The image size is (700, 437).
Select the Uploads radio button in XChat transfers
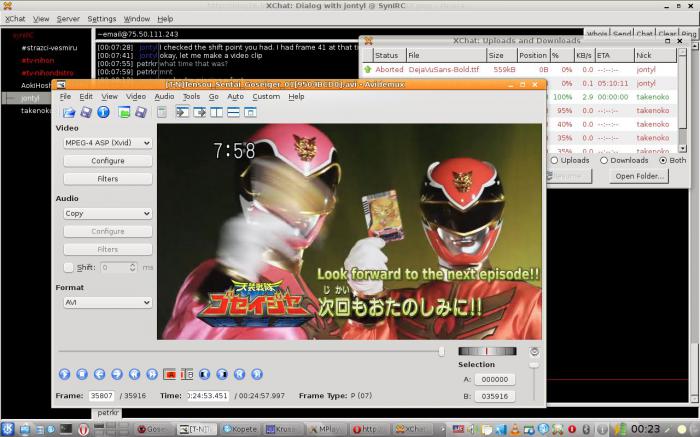[554, 160]
